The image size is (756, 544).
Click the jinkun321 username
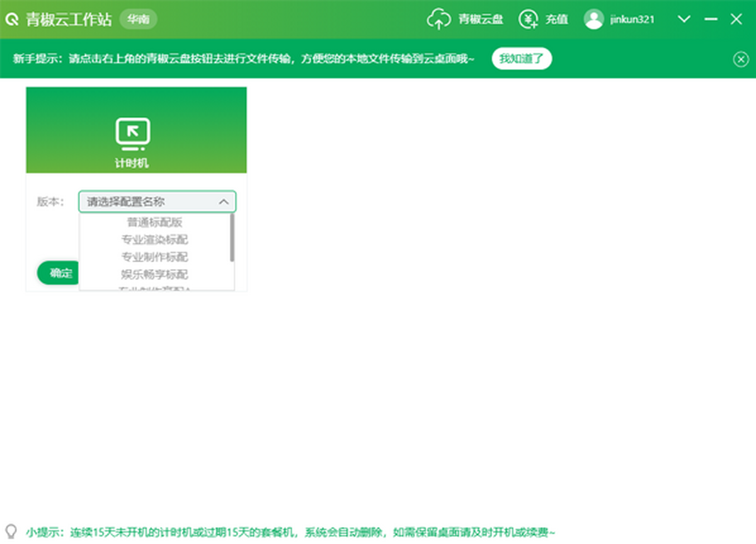632,20
